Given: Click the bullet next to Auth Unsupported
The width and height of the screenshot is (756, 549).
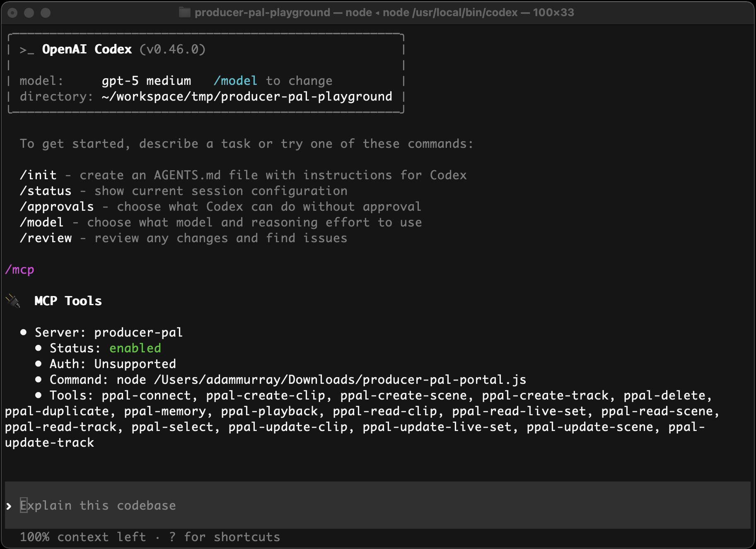Looking at the screenshot, I should pos(38,364).
